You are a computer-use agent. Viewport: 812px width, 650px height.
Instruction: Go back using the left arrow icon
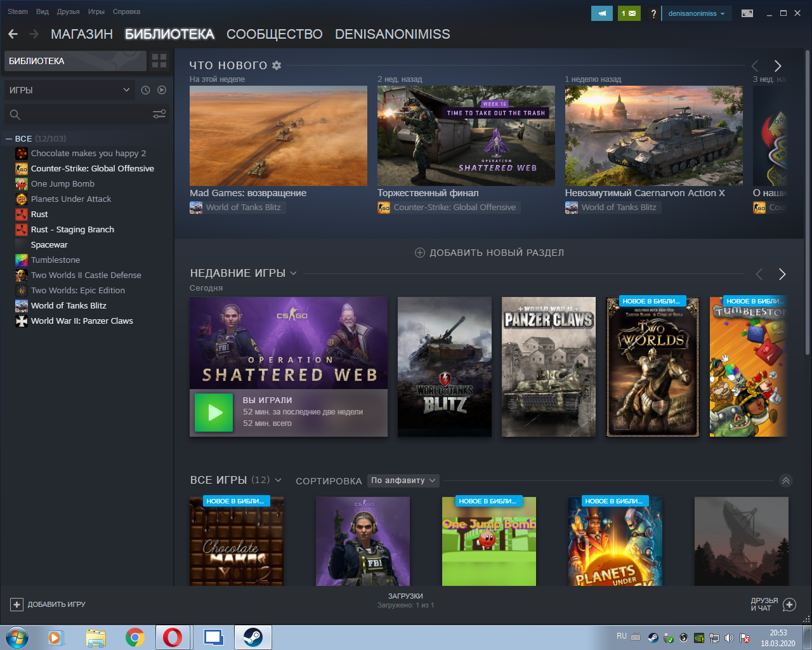[13, 34]
